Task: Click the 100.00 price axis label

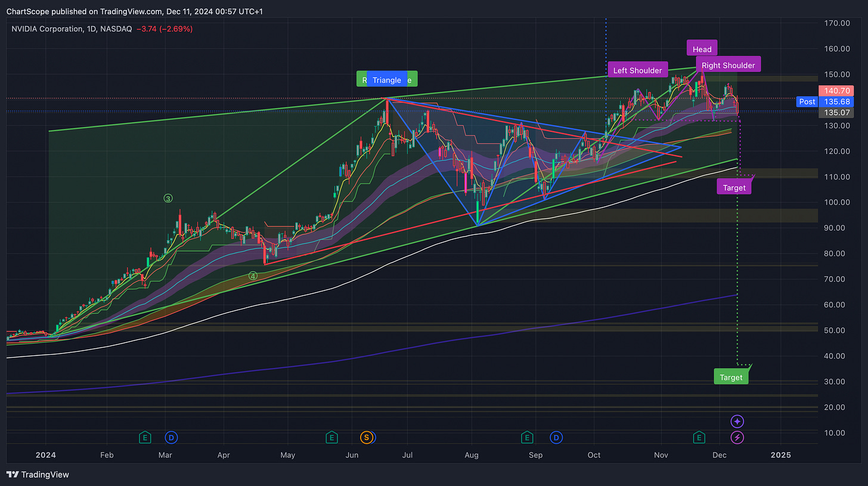Action: pos(837,202)
